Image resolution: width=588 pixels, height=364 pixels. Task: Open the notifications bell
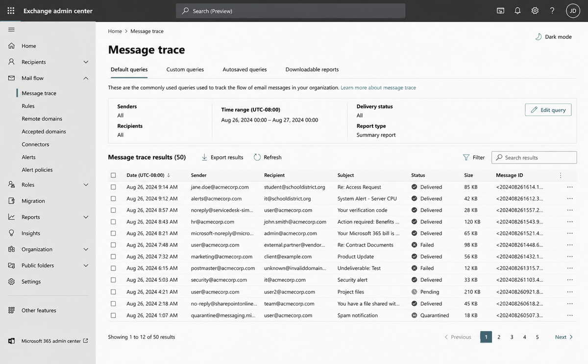click(x=517, y=11)
